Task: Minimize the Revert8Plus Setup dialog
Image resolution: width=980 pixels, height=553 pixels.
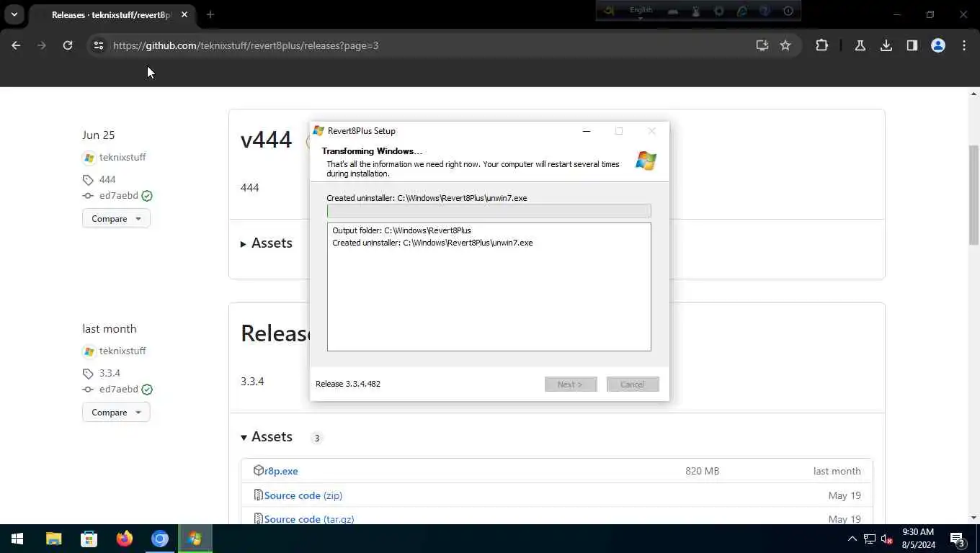Action: pos(587,131)
